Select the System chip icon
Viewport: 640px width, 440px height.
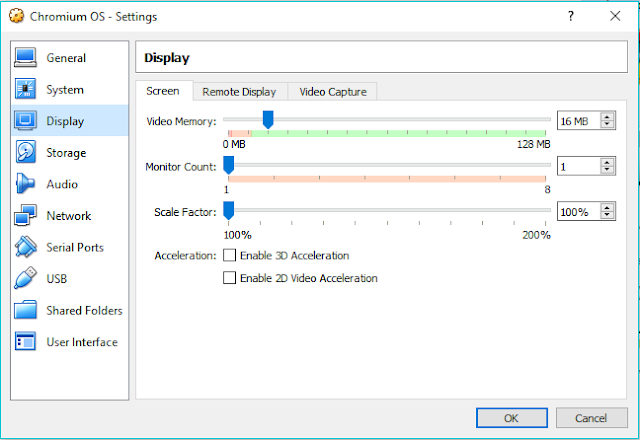pos(25,89)
